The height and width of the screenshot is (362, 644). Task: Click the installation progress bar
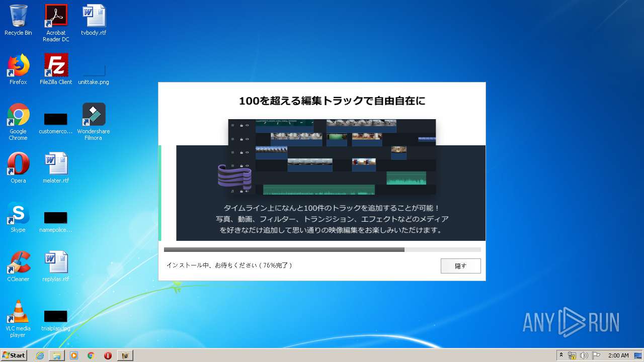[x=322, y=249]
